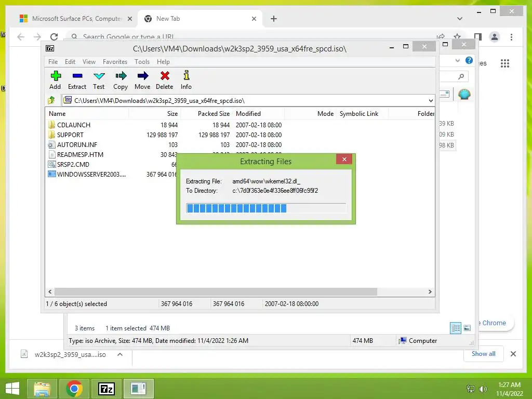The image size is (532, 399).
Task: Open 7-Zip from the taskbar
Action: coord(106,389)
